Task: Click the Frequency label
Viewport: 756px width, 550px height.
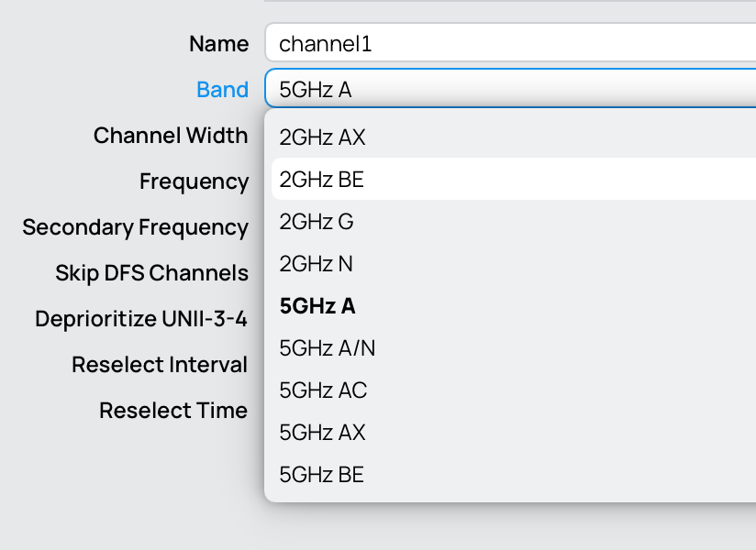Action: (194, 181)
